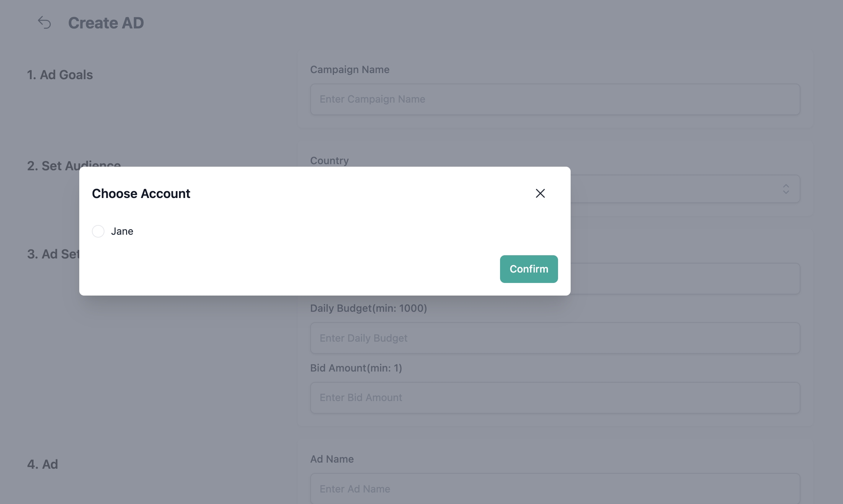Click the Choose Account dialog title
Screen dimensions: 843x504
[141, 194]
